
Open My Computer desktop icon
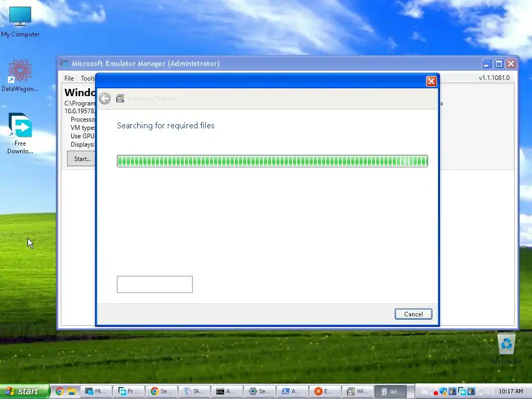[20, 21]
